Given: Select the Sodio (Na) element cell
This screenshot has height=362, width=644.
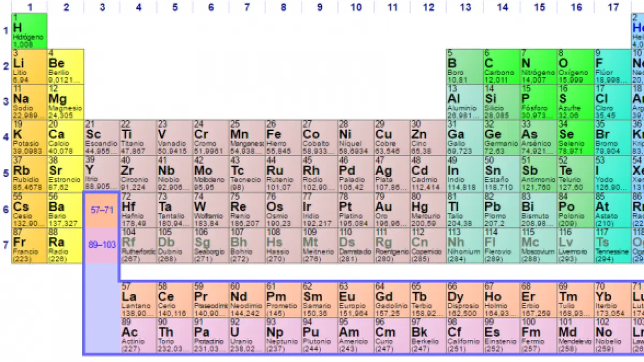Looking at the screenshot, I should pos(30,102).
